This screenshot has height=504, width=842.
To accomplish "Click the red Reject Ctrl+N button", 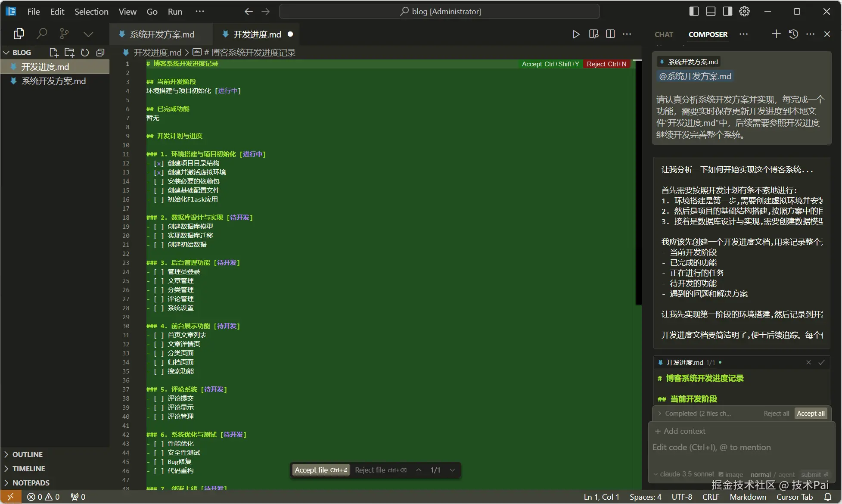I will click(x=606, y=64).
